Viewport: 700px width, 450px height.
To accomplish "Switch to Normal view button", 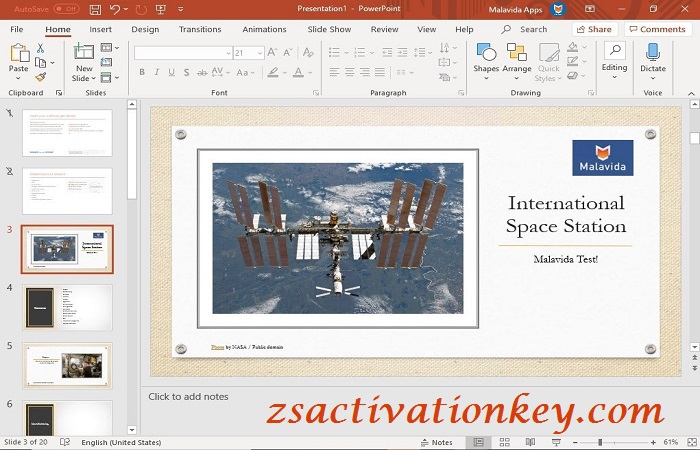I will (479, 442).
